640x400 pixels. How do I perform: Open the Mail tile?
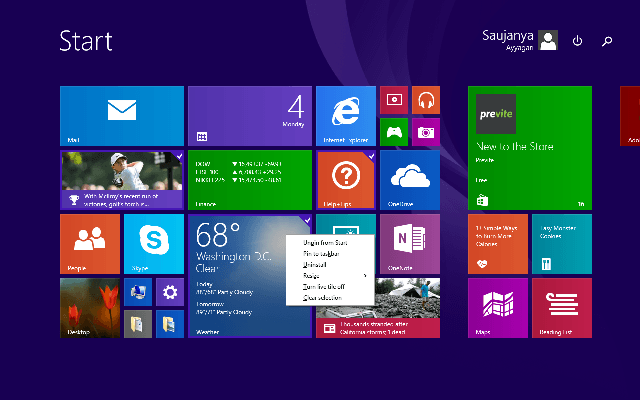(x=122, y=116)
